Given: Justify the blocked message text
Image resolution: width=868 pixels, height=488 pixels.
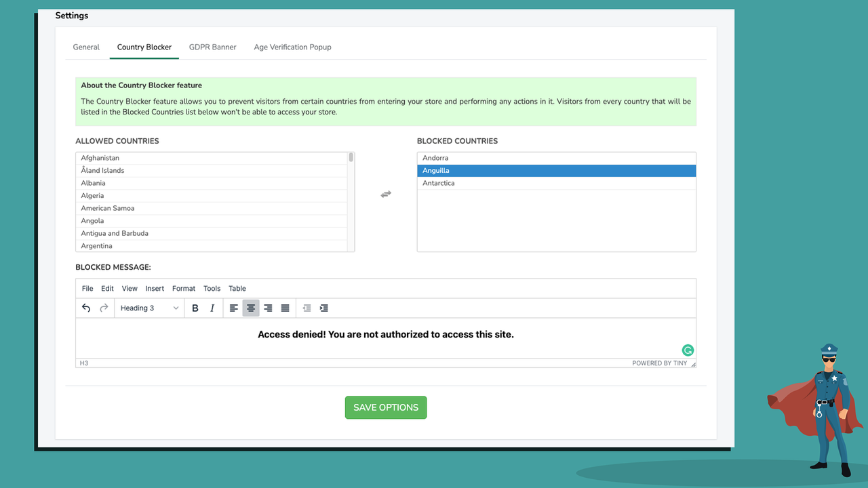Looking at the screenshot, I should 285,308.
